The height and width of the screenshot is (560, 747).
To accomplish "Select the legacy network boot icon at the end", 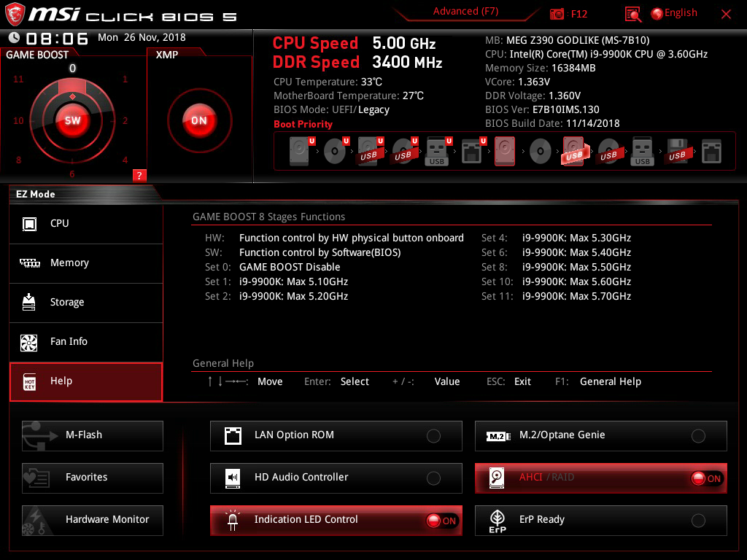I will click(x=712, y=152).
